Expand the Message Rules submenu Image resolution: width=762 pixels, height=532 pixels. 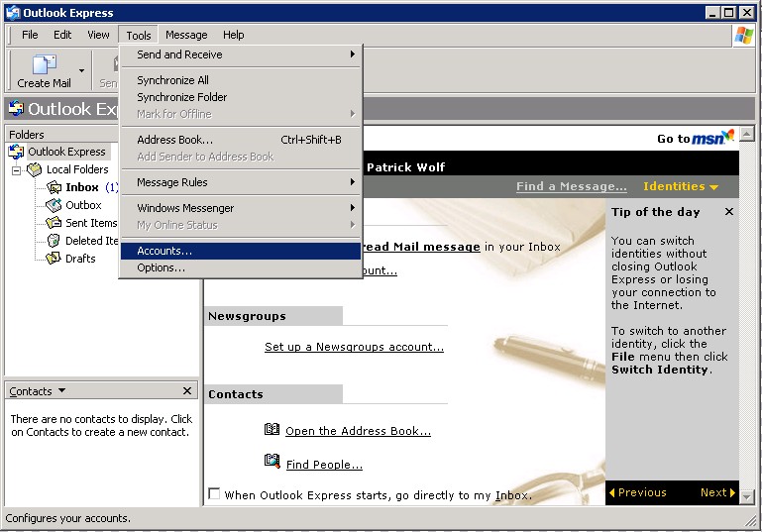(x=242, y=182)
